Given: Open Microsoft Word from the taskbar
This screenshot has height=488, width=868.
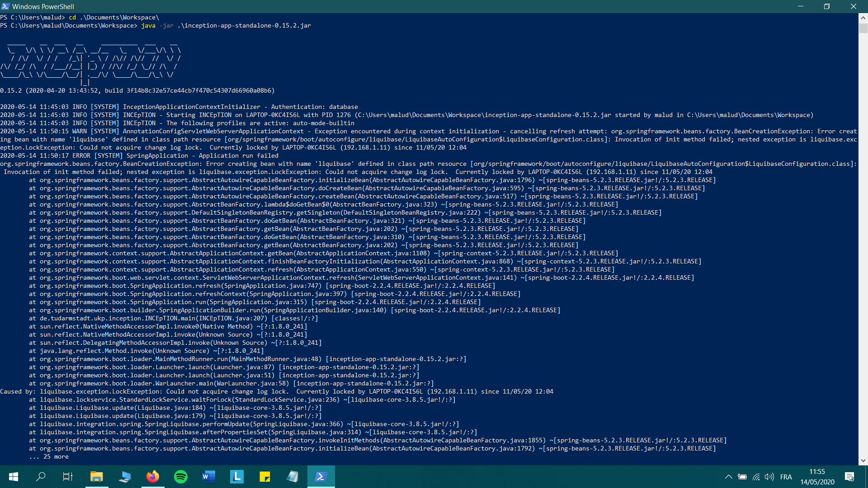Looking at the screenshot, I should [208, 477].
